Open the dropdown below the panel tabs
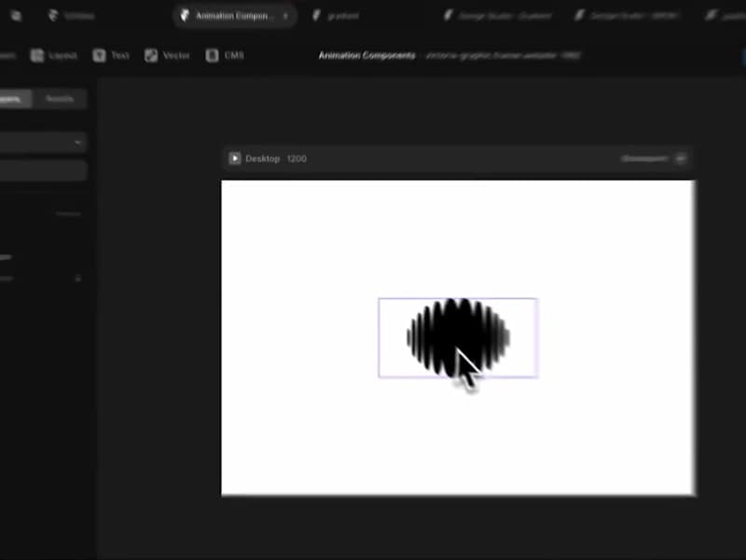This screenshot has height=560, width=746. (41, 142)
